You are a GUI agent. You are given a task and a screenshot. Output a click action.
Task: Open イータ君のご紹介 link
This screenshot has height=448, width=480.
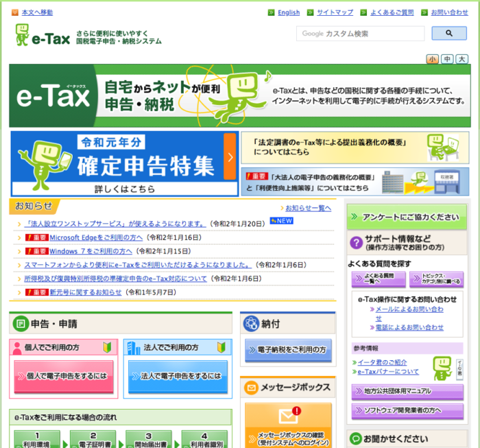point(382,362)
